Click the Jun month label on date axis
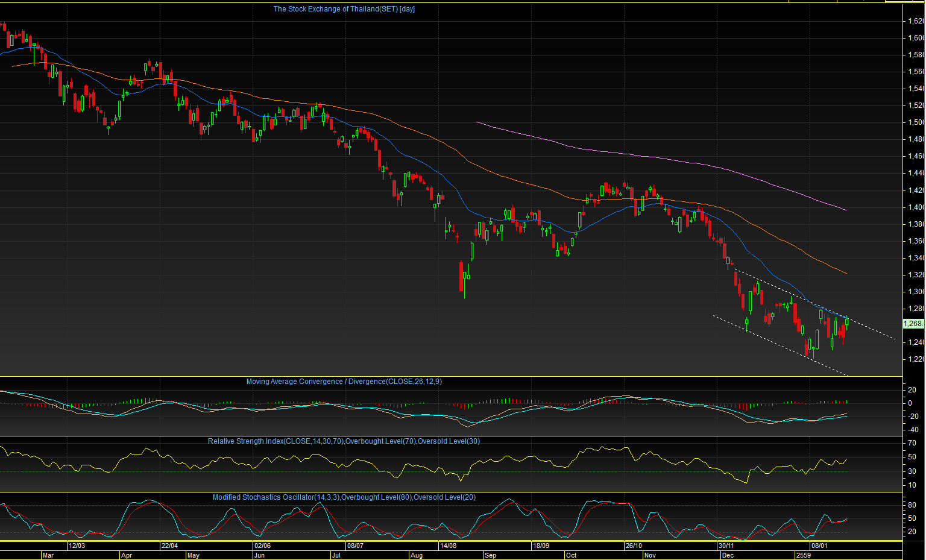 (x=260, y=555)
